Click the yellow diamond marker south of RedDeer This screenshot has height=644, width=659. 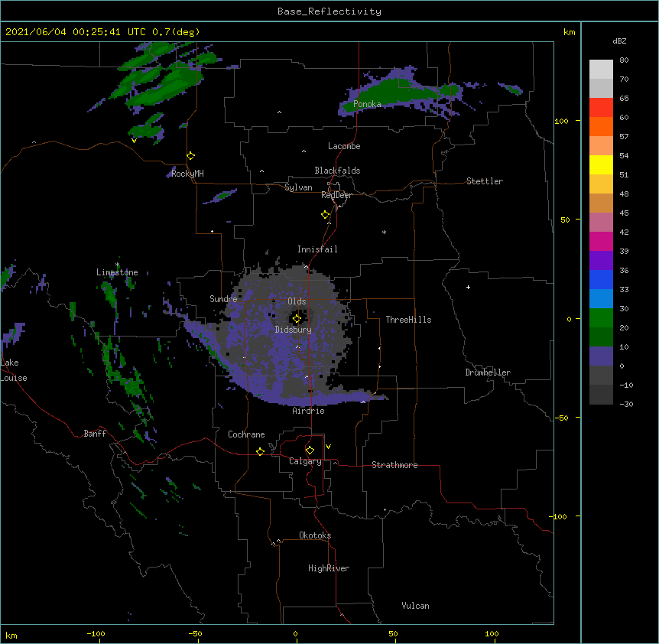tap(326, 215)
